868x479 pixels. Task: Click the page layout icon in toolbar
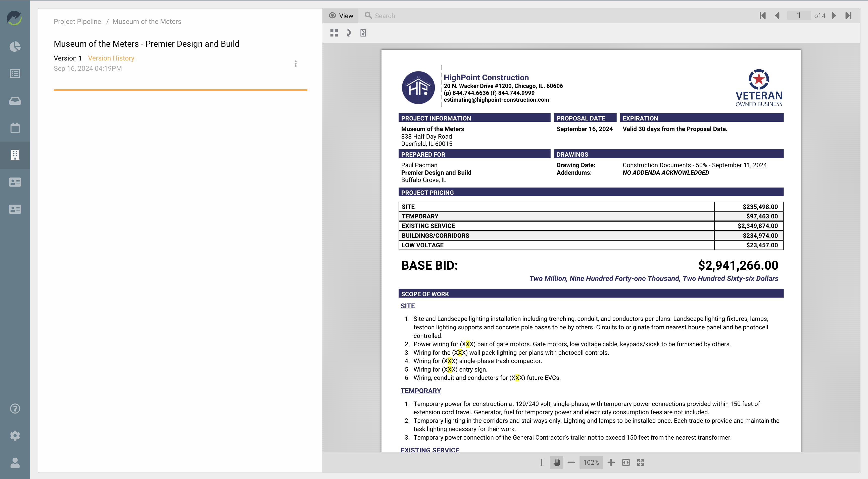pos(363,33)
